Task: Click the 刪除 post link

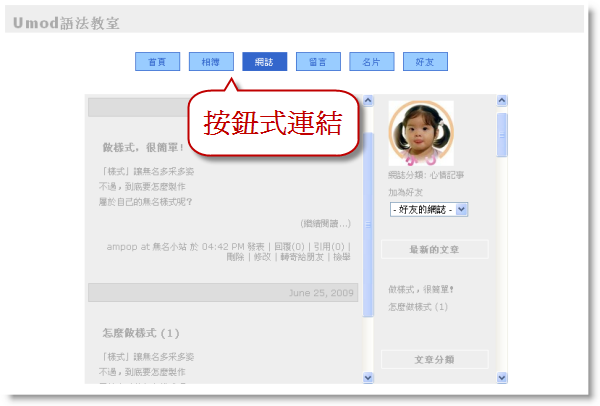Action: [235, 257]
